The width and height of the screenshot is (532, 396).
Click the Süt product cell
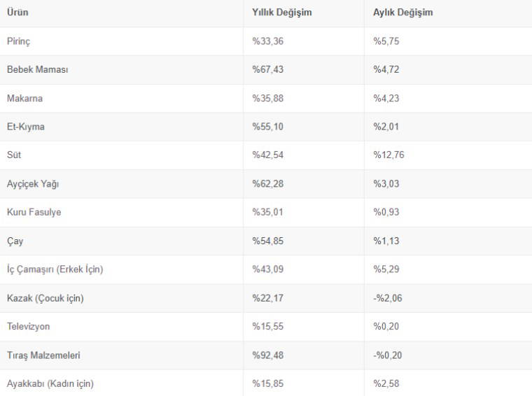[x=14, y=155]
